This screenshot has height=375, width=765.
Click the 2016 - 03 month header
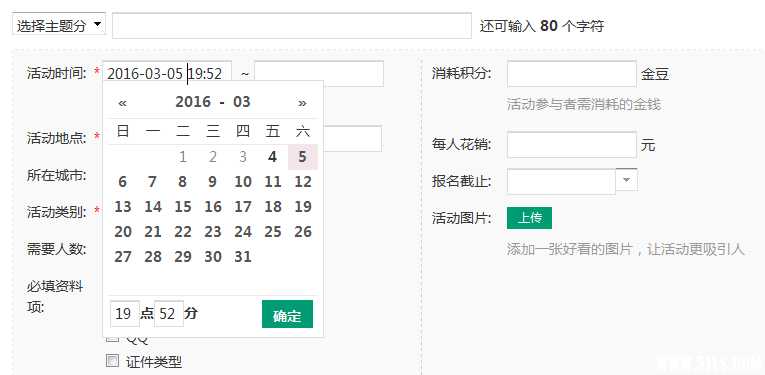coord(213,102)
